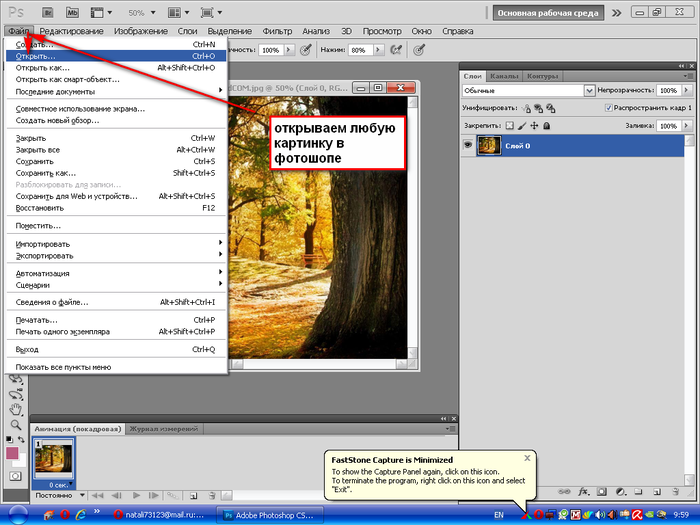
Task: Select the 3D rotate tool above Hand tool
Action: pos(16,394)
